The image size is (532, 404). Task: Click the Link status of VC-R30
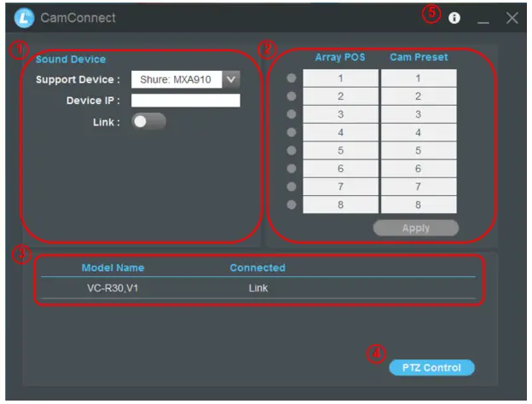click(258, 288)
